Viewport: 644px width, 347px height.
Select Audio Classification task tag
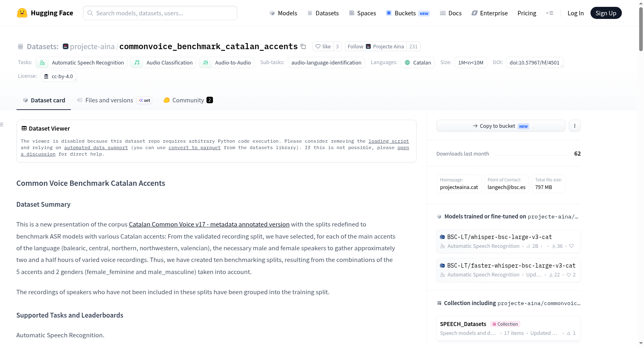click(x=163, y=62)
